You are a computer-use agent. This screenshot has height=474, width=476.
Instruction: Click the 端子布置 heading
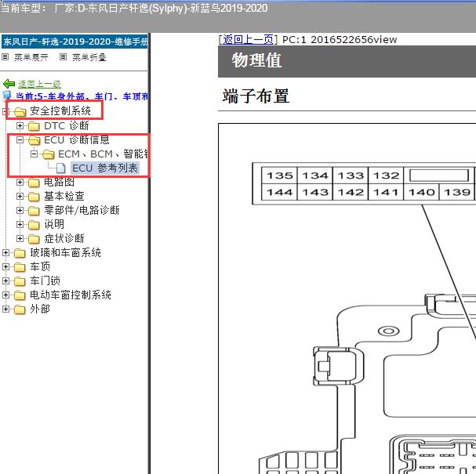click(x=256, y=96)
